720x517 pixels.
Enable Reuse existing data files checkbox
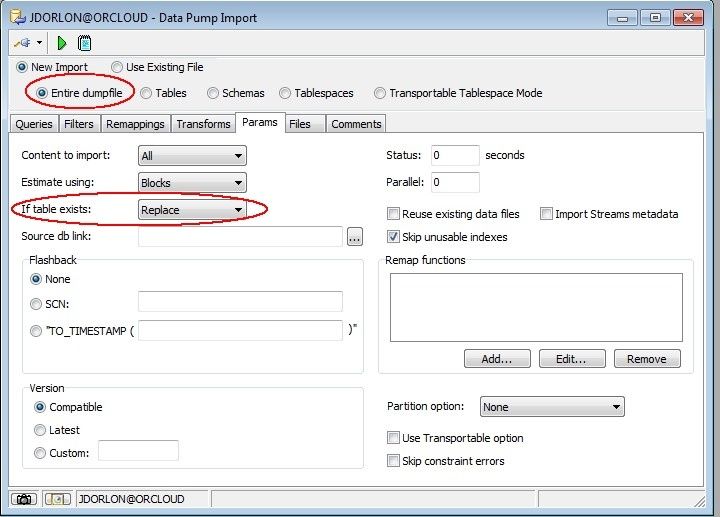coord(393,214)
